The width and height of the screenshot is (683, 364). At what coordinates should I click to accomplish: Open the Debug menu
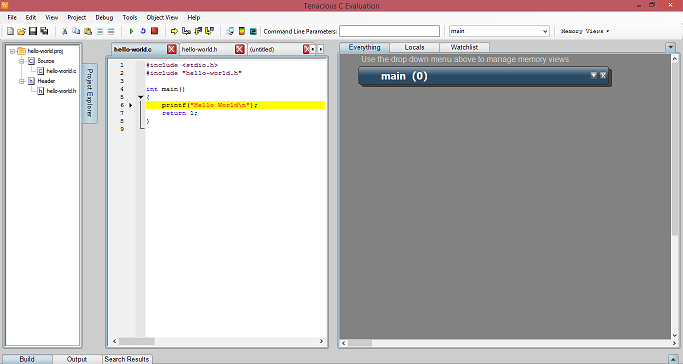(104, 17)
